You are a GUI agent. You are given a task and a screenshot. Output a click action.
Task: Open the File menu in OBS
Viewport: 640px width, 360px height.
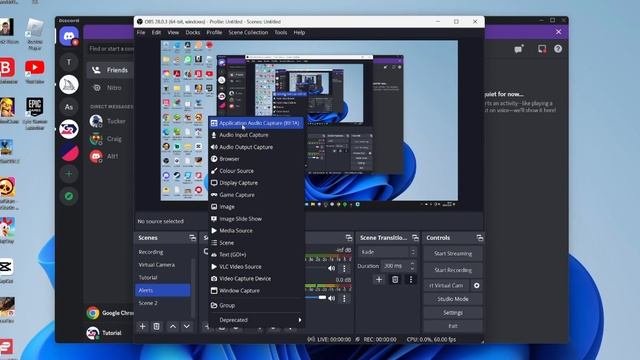(x=141, y=32)
